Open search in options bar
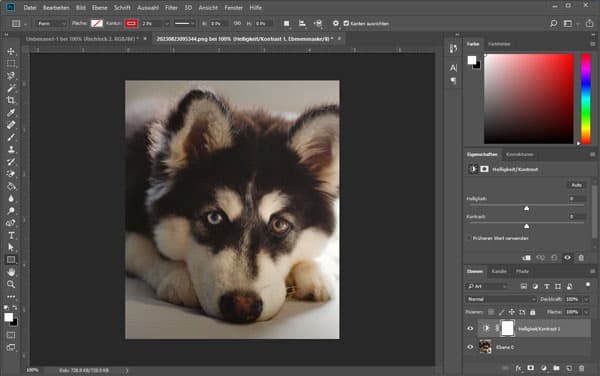Image resolution: width=600 pixels, height=376 pixels. [553, 23]
